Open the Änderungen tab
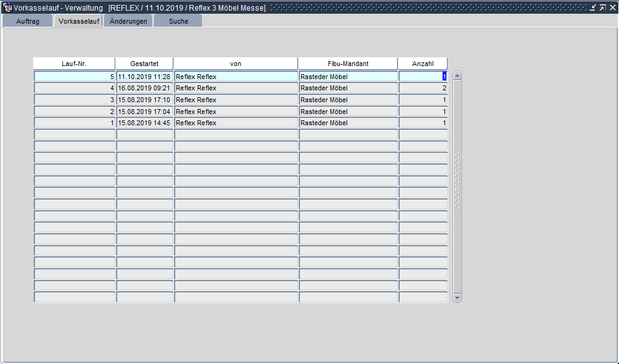This screenshot has width=619, height=364. (x=128, y=21)
